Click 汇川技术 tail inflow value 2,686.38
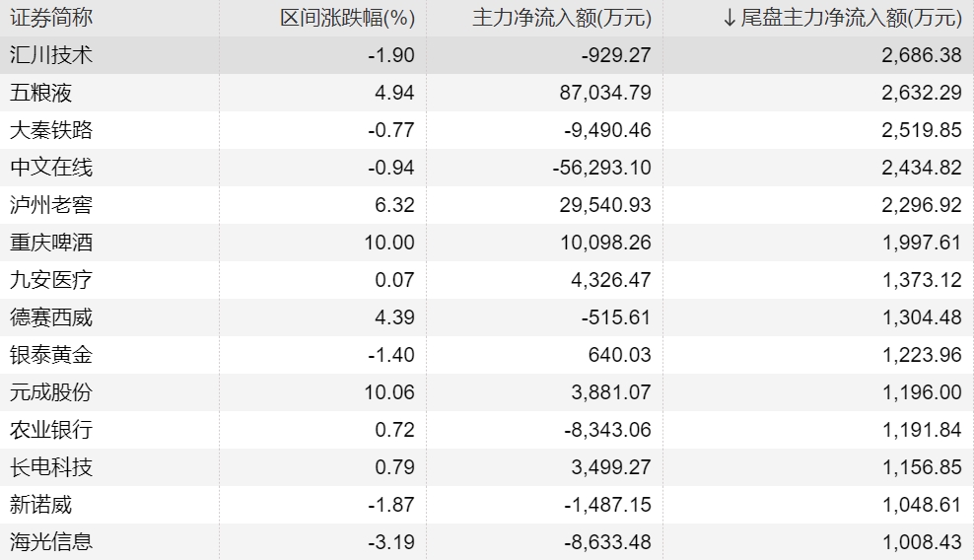This screenshot has height=560, width=974. (922, 55)
